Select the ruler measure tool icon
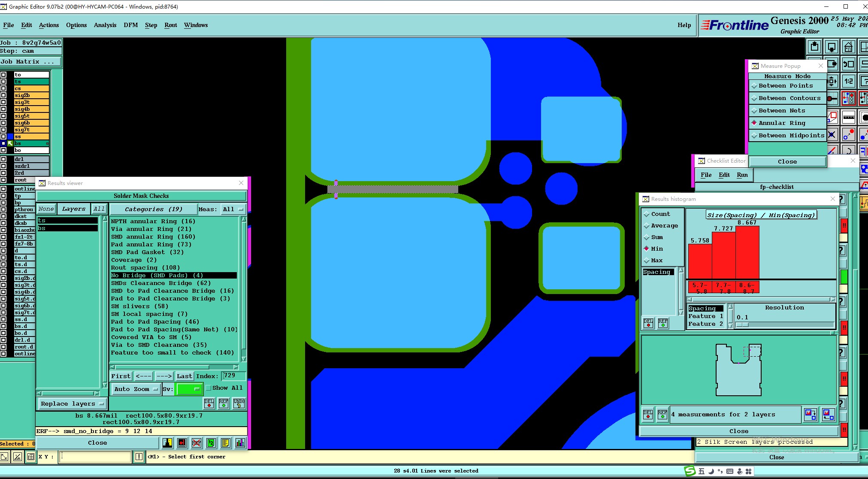This screenshot has width=868, height=479. [x=848, y=116]
